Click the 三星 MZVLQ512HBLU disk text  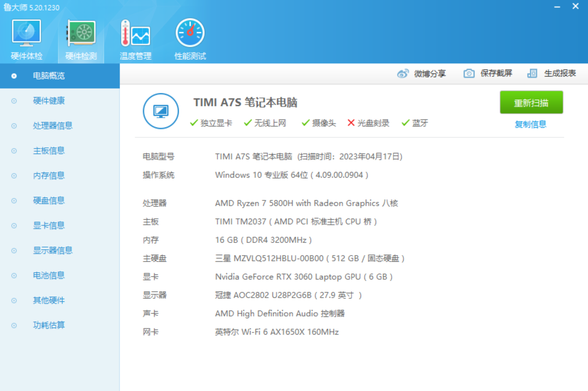(310, 258)
